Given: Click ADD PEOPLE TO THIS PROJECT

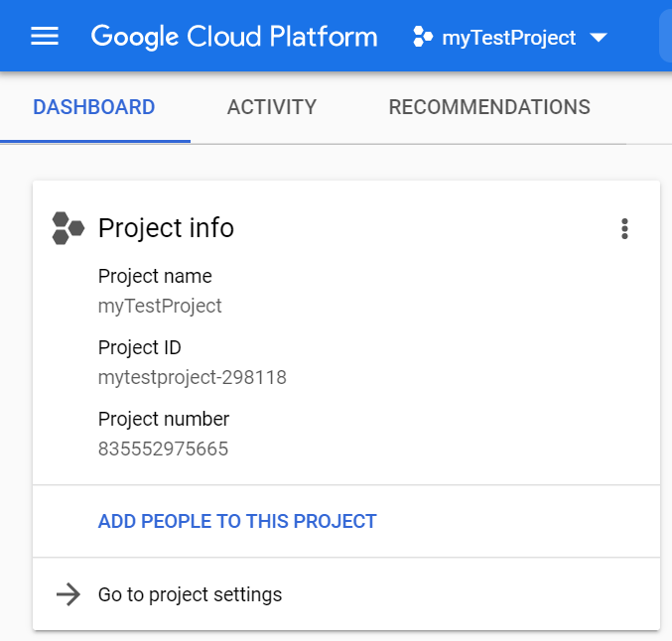Looking at the screenshot, I should click(237, 521).
